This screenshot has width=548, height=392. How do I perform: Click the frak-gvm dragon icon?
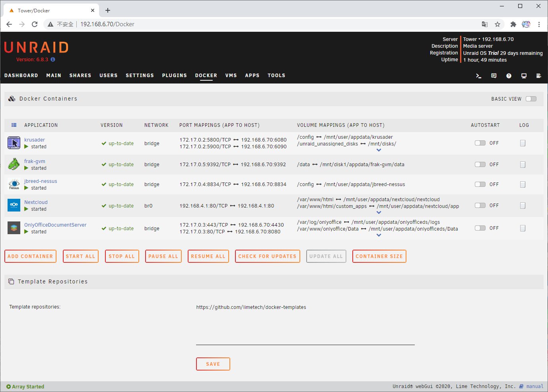point(14,164)
